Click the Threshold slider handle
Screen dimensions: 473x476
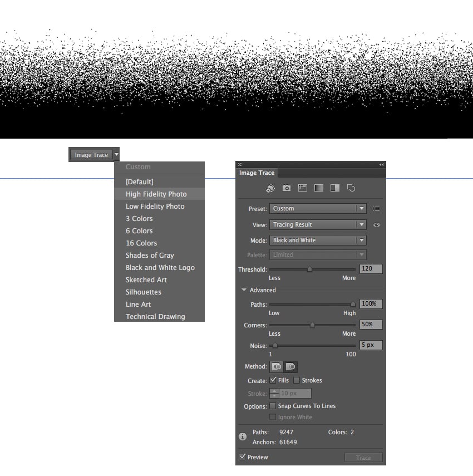(x=309, y=269)
